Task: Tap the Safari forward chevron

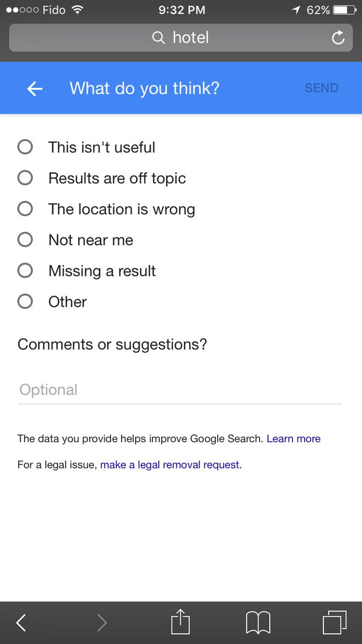Action: tap(102, 623)
